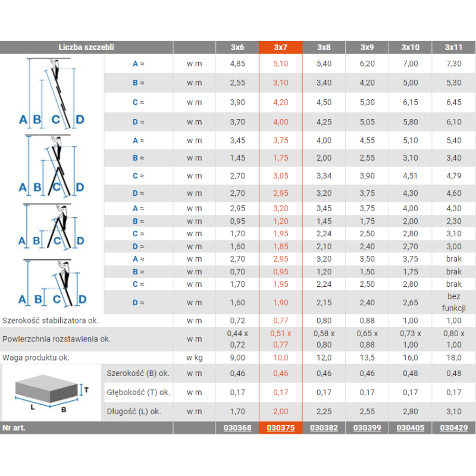Click the value 6,45 in 3x11 column
The width and height of the screenshot is (476, 476).
(x=454, y=102)
